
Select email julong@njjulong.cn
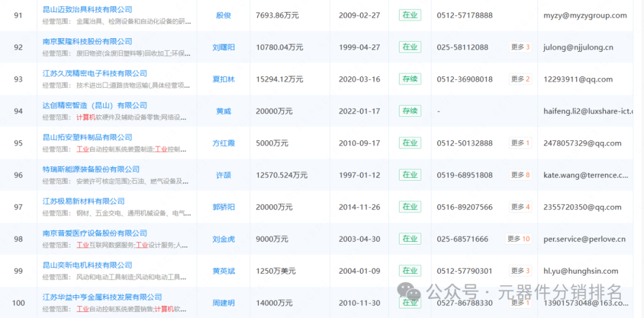[578, 48]
